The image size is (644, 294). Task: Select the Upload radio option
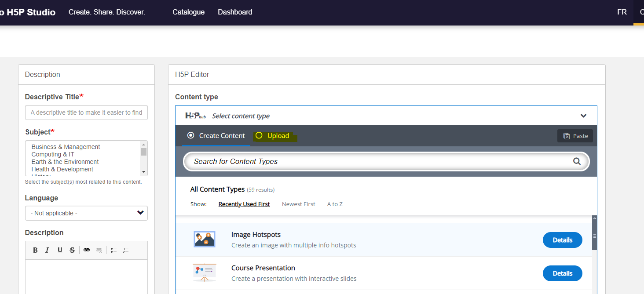point(259,135)
